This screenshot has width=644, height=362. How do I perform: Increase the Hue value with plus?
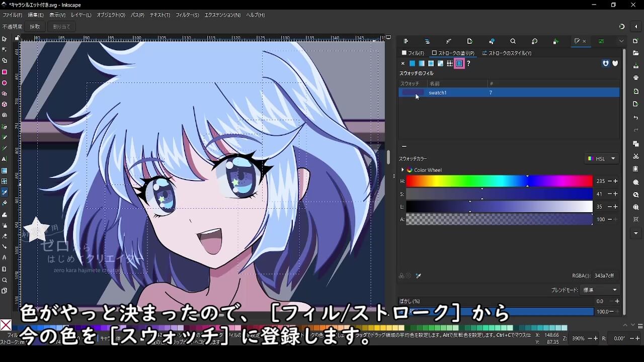pos(615,181)
